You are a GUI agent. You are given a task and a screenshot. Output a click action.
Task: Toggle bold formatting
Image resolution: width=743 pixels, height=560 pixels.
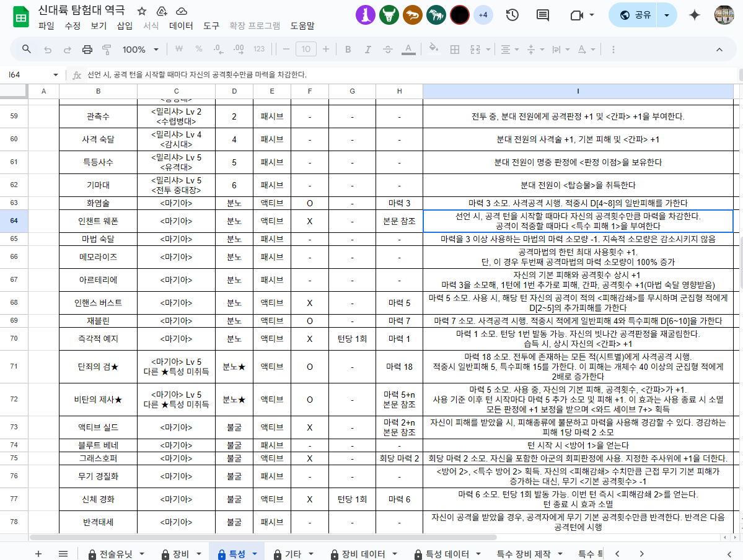(x=348, y=50)
